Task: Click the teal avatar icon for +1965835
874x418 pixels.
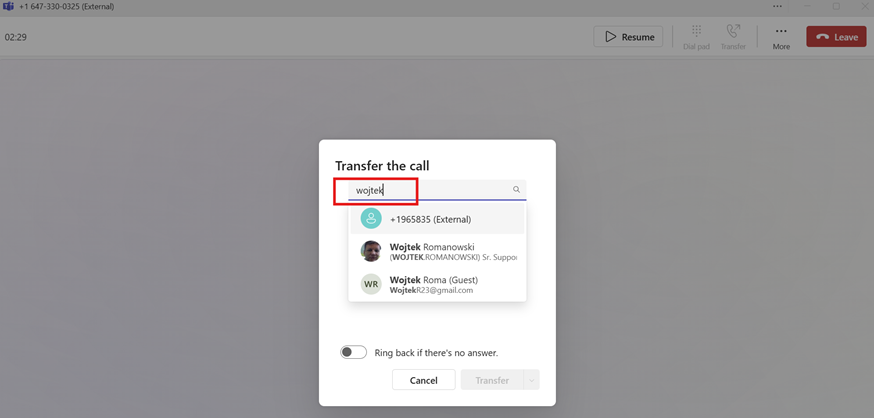Action: tap(371, 219)
